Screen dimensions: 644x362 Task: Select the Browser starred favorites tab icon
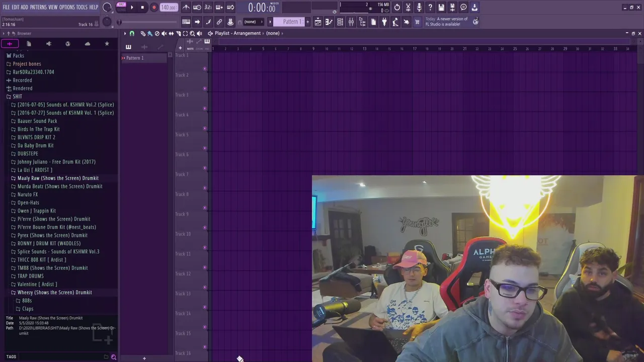[107, 44]
